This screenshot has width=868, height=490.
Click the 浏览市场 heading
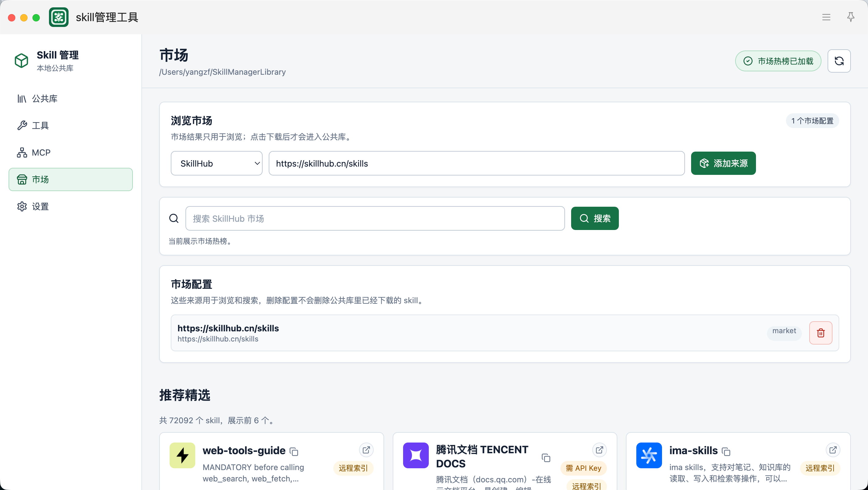tap(191, 121)
